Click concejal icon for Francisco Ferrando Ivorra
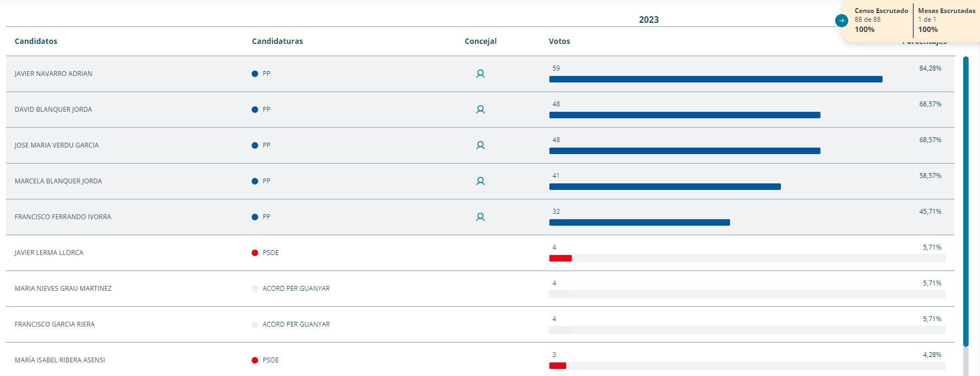 click(x=480, y=217)
